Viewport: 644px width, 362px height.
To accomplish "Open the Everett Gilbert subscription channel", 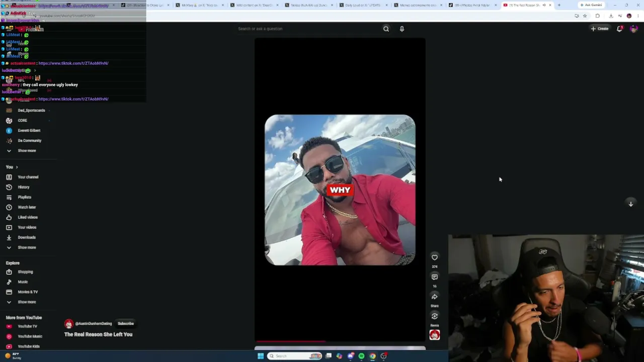I will (x=28, y=131).
